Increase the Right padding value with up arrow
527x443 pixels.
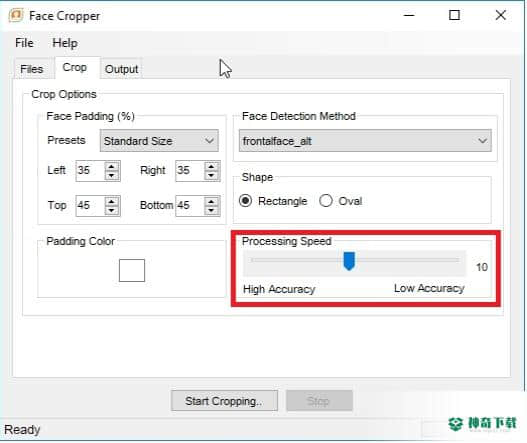211,167
